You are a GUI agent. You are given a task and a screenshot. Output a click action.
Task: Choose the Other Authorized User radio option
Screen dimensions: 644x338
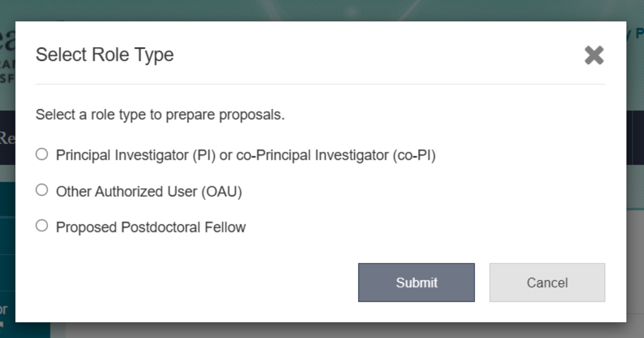[42, 190]
